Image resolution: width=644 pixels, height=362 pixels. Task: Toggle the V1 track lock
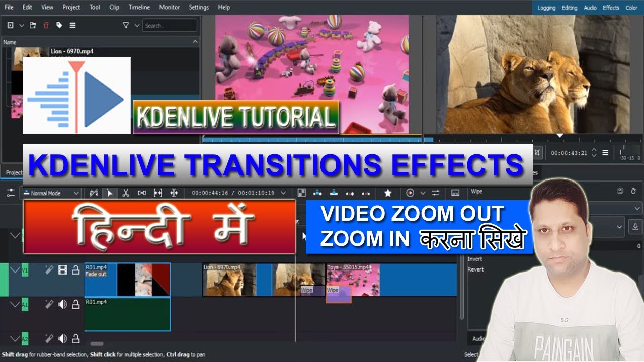tap(76, 270)
